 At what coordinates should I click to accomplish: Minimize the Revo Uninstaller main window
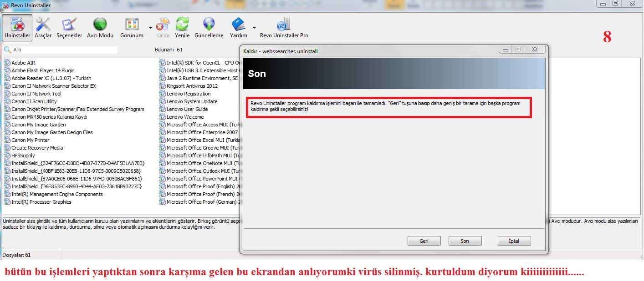click(x=603, y=3)
